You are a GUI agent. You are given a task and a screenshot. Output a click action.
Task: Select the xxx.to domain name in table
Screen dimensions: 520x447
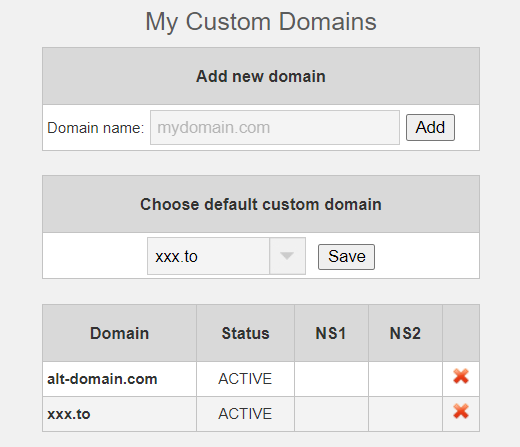tap(69, 414)
